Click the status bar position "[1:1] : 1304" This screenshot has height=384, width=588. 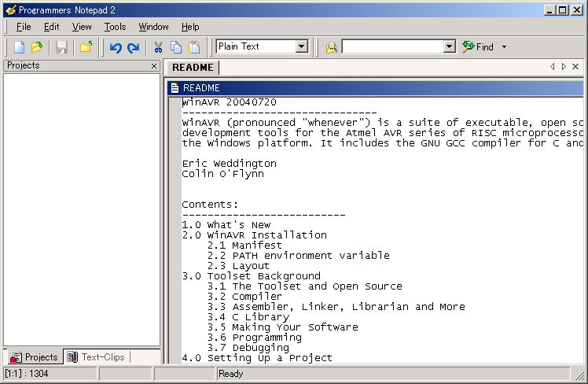pos(27,374)
